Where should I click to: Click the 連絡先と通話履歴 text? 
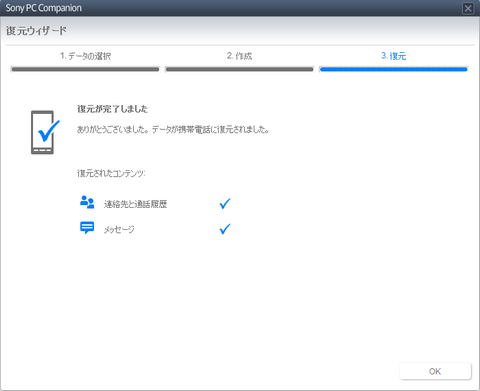(135, 204)
